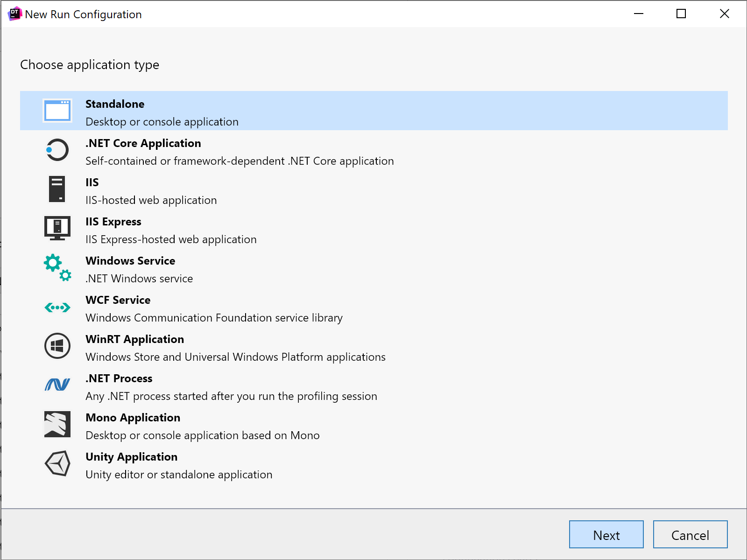Click 'Any .NET process started after' description
Screen dimensions: 747x560
tap(232, 396)
